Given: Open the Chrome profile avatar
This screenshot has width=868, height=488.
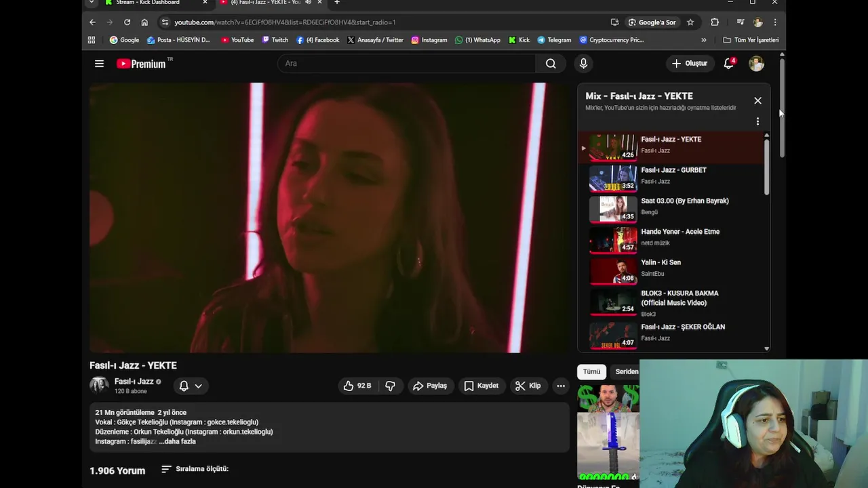Looking at the screenshot, I should (x=758, y=22).
